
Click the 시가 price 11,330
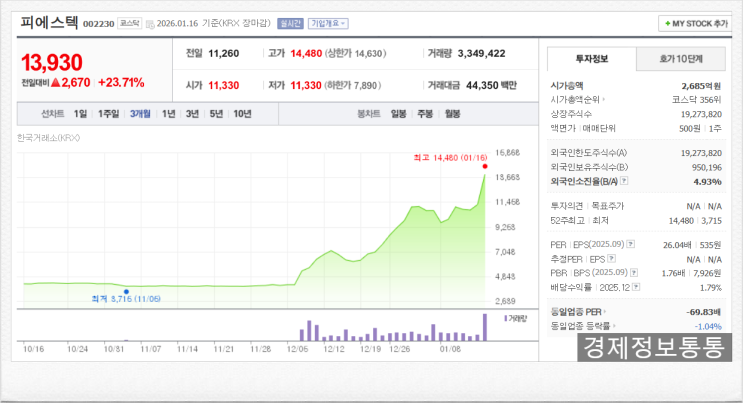[x=224, y=85]
